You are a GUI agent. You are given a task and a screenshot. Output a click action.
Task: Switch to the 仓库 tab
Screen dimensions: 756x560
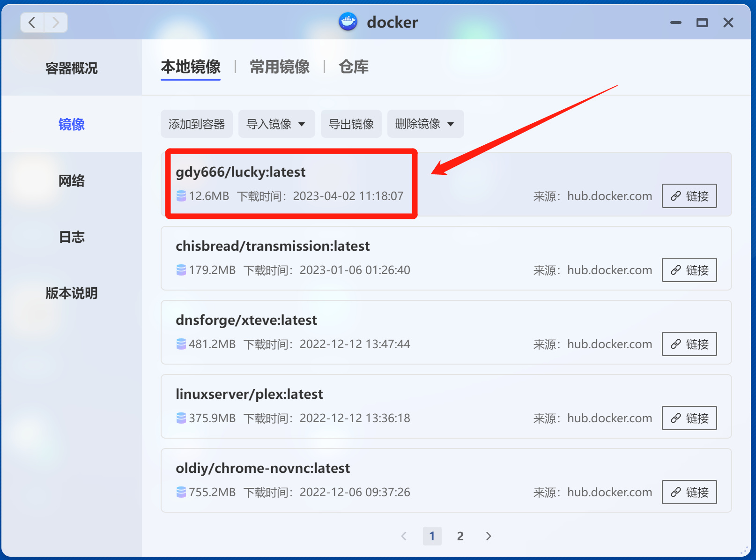point(354,67)
